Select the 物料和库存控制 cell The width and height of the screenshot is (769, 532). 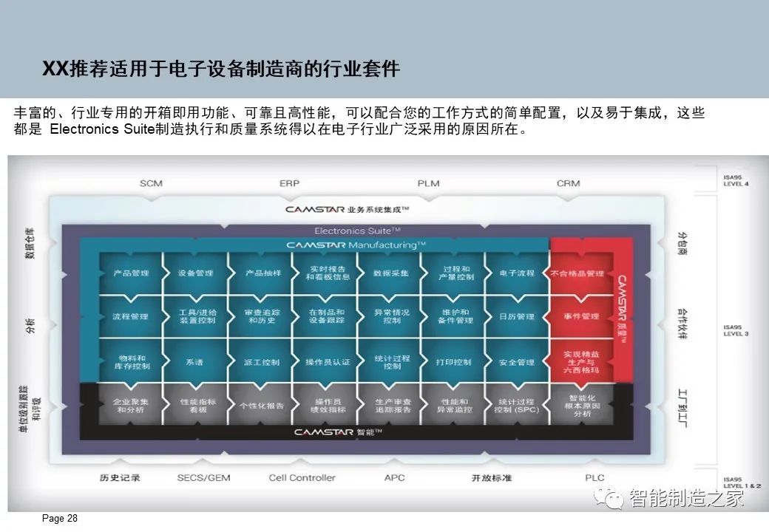(x=130, y=361)
